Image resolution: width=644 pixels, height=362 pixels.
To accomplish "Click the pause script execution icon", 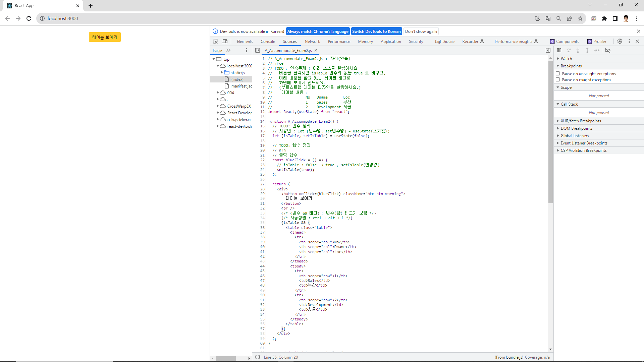I will (x=559, y=50).
